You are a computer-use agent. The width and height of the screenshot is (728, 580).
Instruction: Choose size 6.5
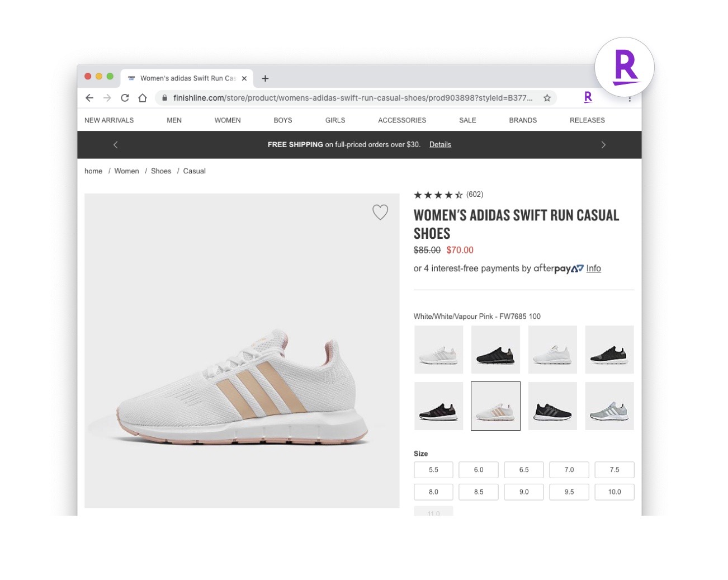point(524,470)
